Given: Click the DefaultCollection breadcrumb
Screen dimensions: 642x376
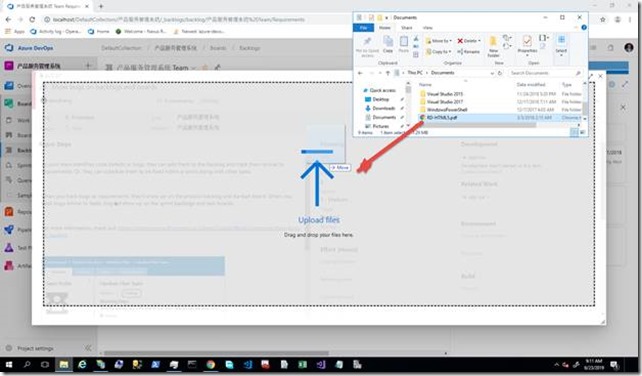Looking at the screenshot, I should click(121, 48).
